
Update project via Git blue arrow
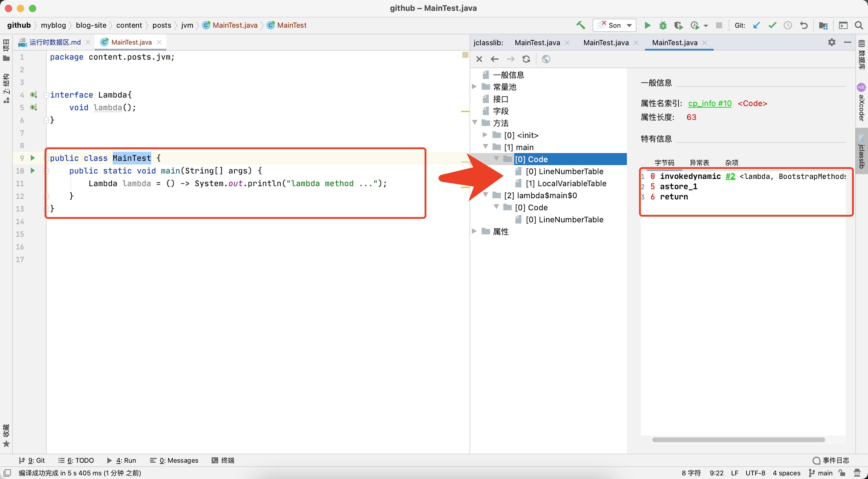click(756, 25)
